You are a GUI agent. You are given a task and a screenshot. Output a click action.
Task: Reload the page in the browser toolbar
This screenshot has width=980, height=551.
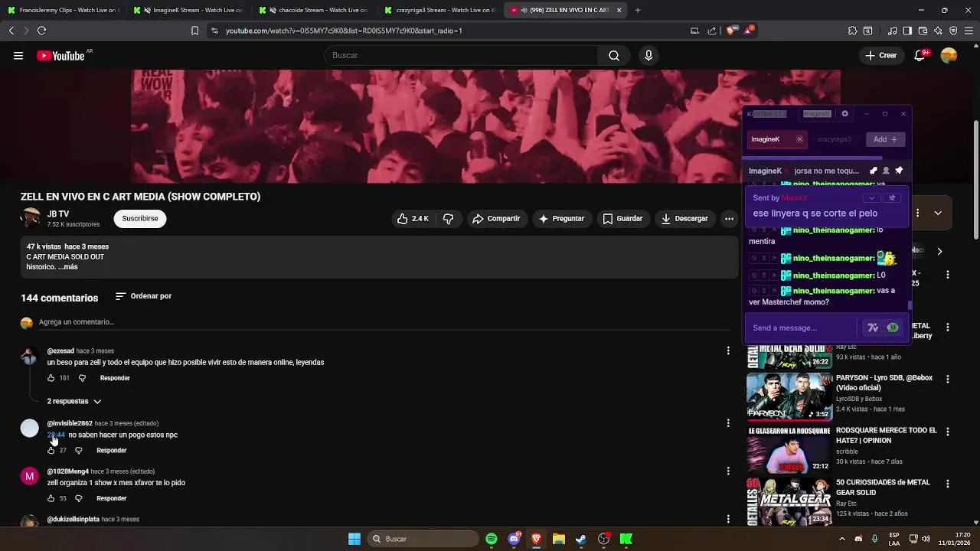coord(41,31)
